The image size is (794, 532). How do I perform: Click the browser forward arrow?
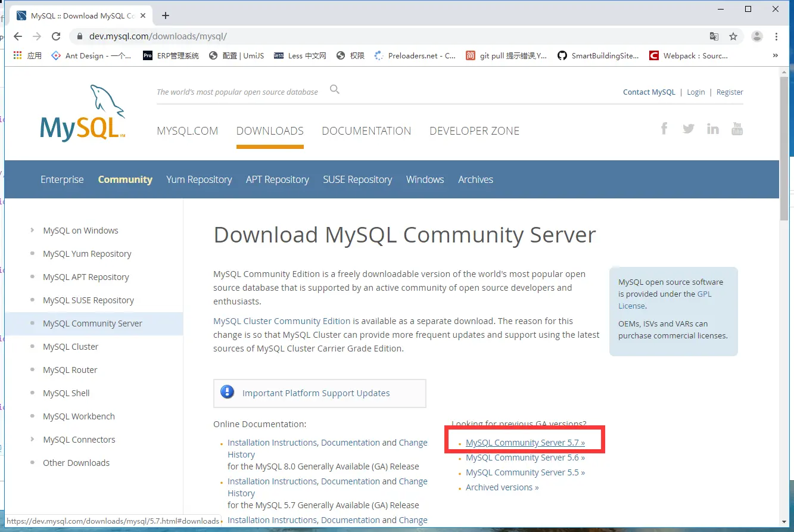[37, 36]
